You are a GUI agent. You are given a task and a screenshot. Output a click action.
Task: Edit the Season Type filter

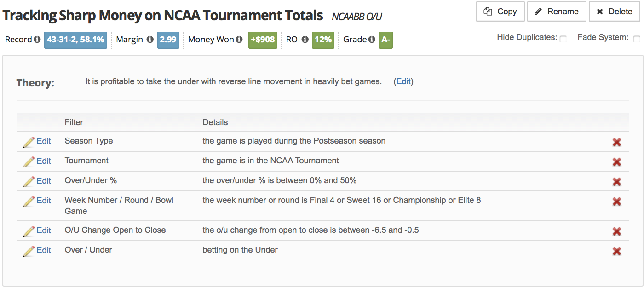[x=44, y=141]
